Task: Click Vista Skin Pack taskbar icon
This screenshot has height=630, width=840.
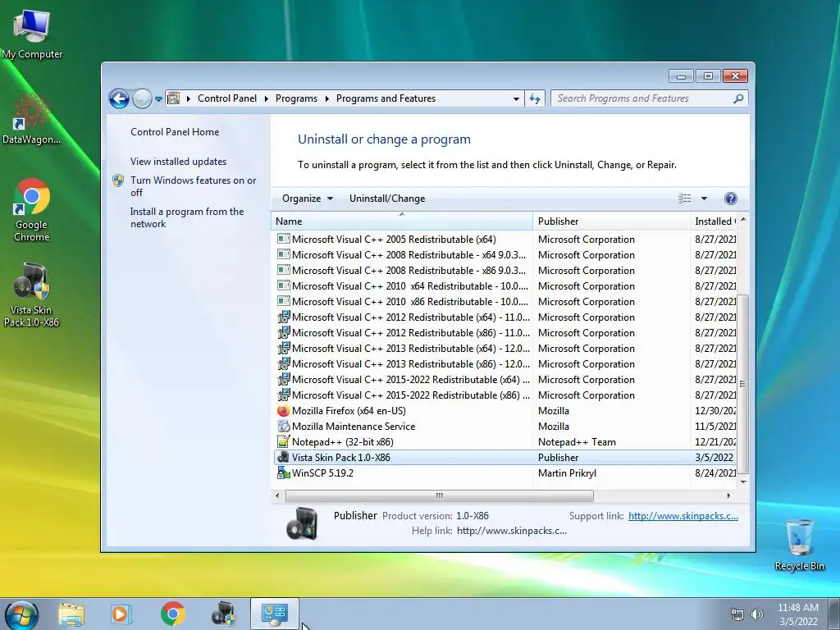Action: pos(223,614)
